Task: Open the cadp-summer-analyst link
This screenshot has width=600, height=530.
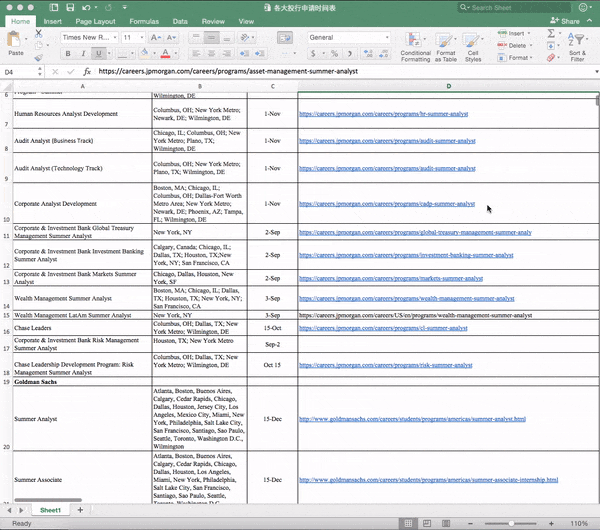Action: [387, 204]
